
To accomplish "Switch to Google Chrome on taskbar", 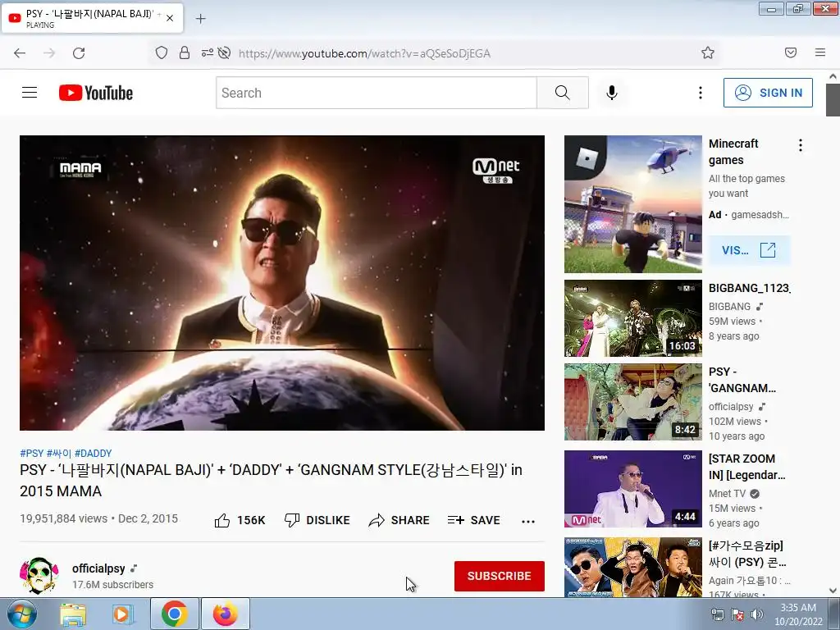I will pos(174,614).
